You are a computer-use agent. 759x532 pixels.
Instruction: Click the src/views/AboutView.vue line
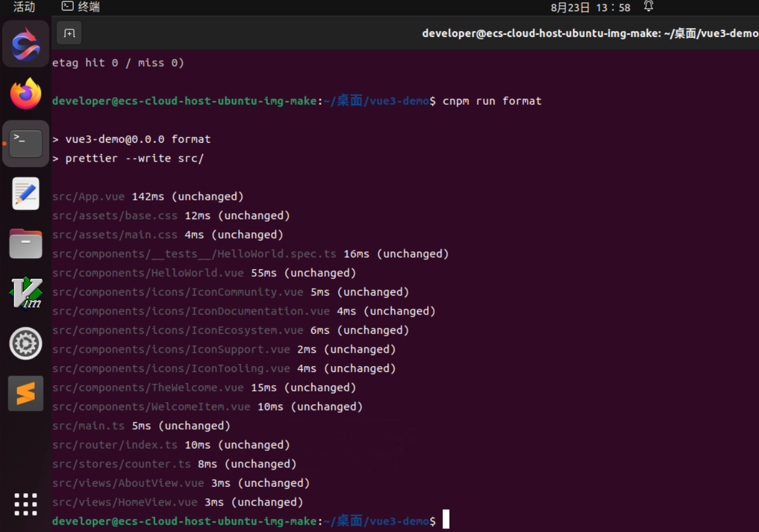click(x=181, y=483)
